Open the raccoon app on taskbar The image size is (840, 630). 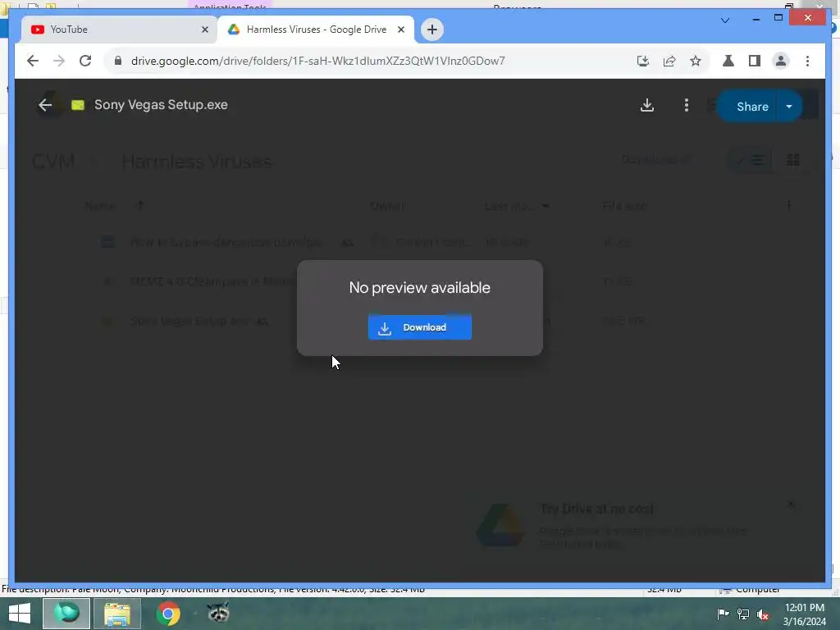tap(218, 613)
